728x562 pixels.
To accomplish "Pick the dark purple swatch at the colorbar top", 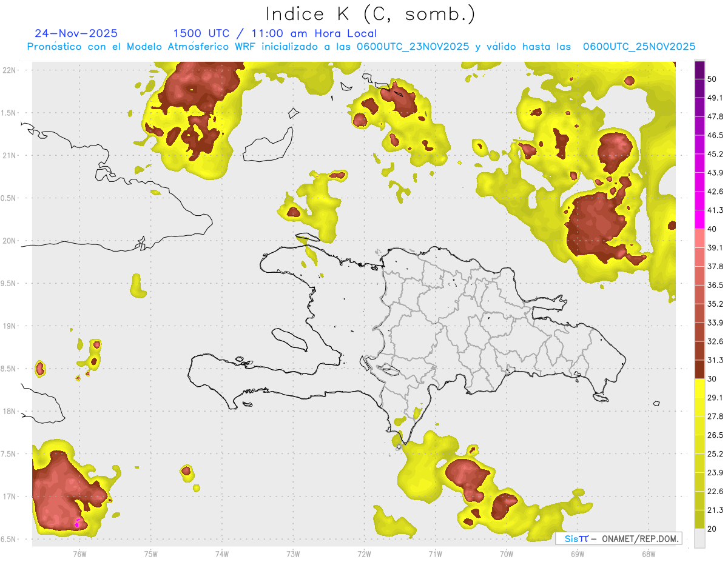I will pos(700,70).
